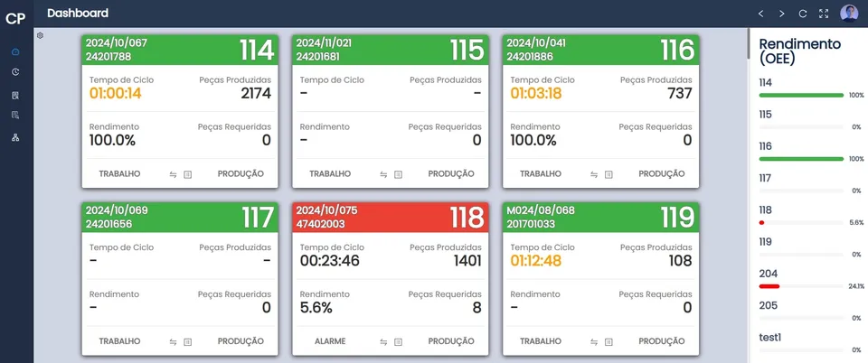The image size is (868, 363).
Task: Click order code 201701033
Action: [531, 223]
